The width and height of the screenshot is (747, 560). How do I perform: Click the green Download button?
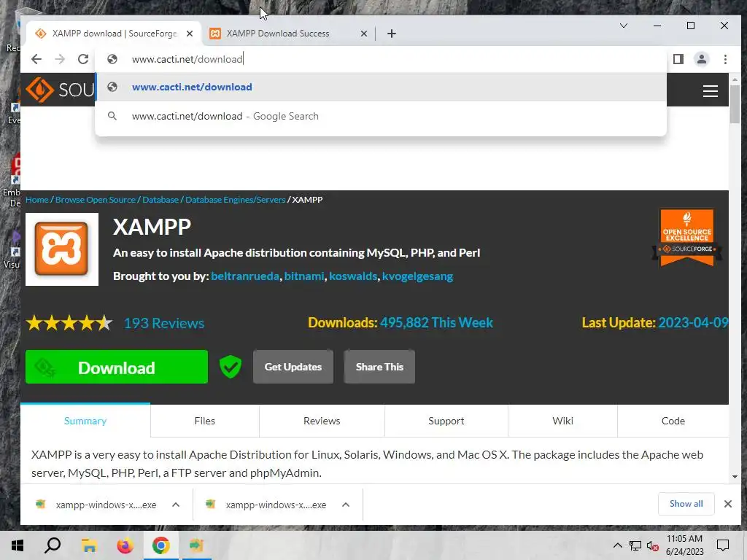click(117, 367)
